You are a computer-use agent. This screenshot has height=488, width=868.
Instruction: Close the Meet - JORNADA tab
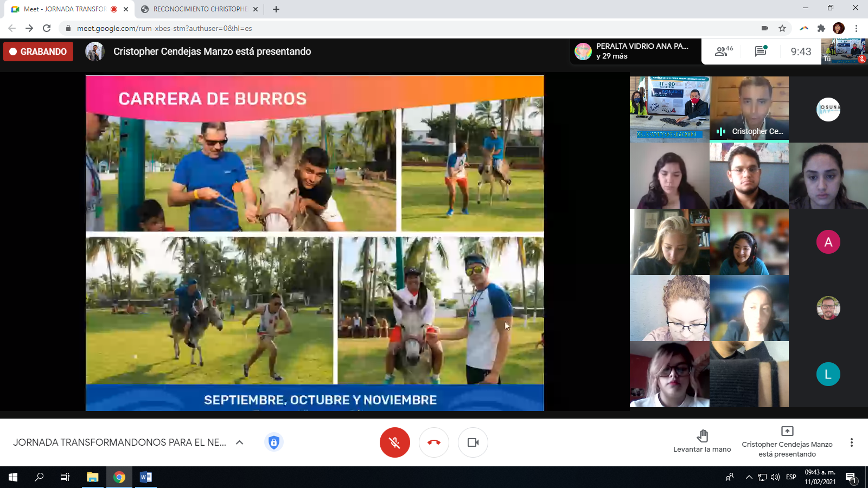[126, 9]
